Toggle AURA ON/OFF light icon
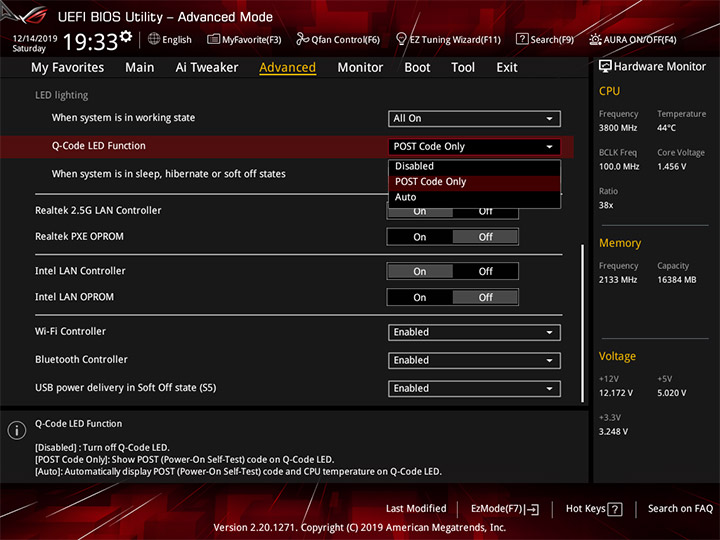The image size is (720, 540). [595, 39]
